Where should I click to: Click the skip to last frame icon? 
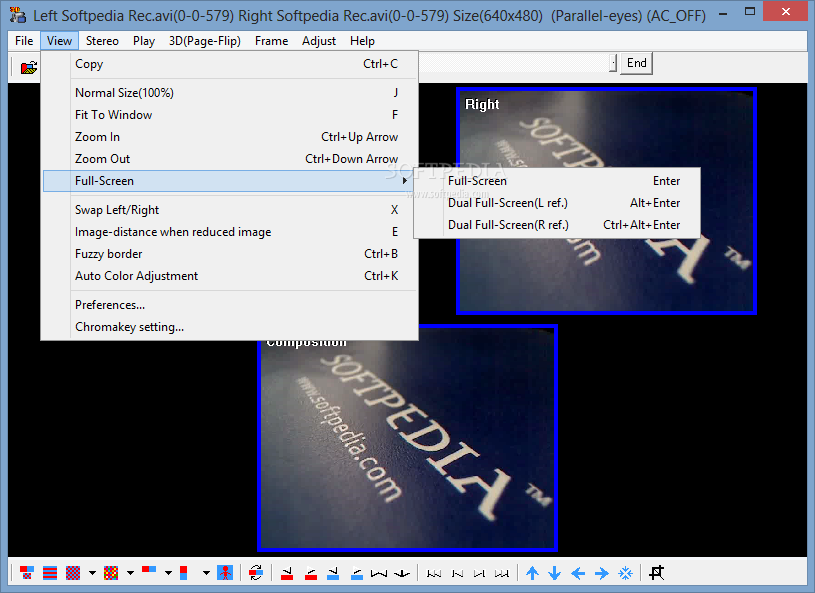pyautogui.click(x=502, y=573)
